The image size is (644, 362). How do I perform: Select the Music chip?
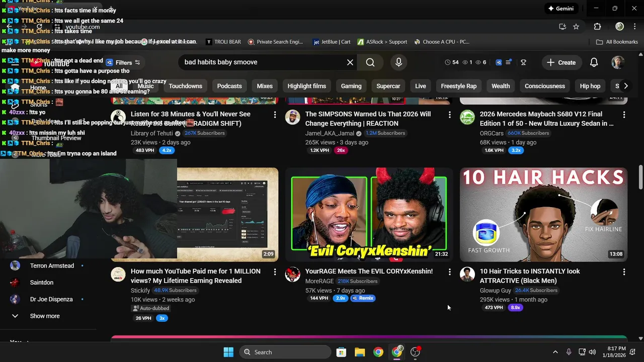(145, 86)
